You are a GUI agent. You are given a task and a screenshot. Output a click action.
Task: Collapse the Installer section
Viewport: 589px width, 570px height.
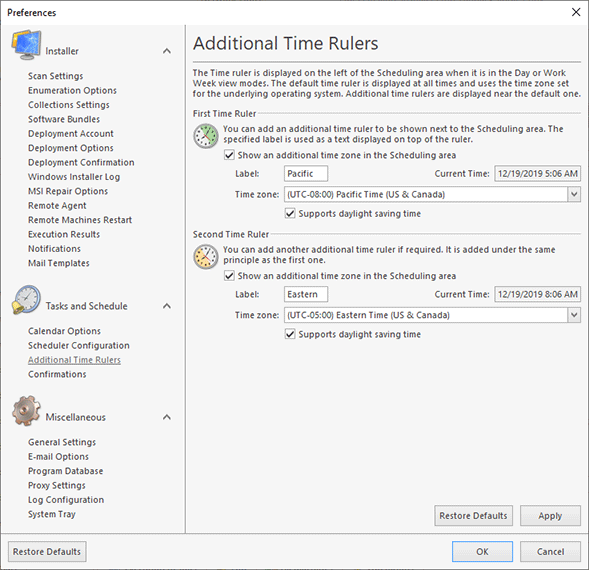tap(167, 51)
